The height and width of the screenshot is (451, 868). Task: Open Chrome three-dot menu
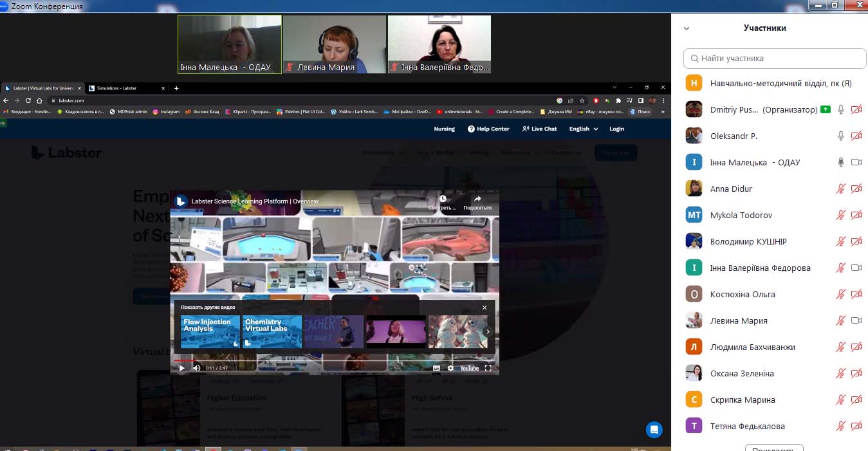pos(664,100)
